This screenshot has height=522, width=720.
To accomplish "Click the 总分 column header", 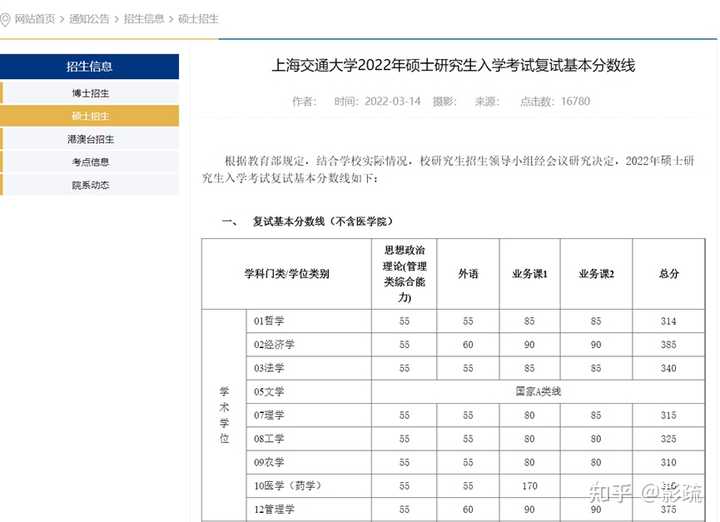I will pyautogui.click(x=669, y=274).
